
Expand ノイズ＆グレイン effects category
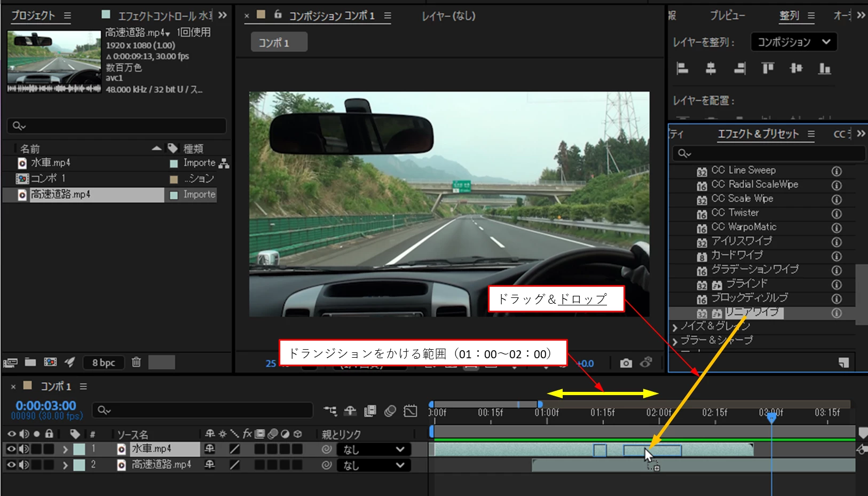(x=675, y=327)
